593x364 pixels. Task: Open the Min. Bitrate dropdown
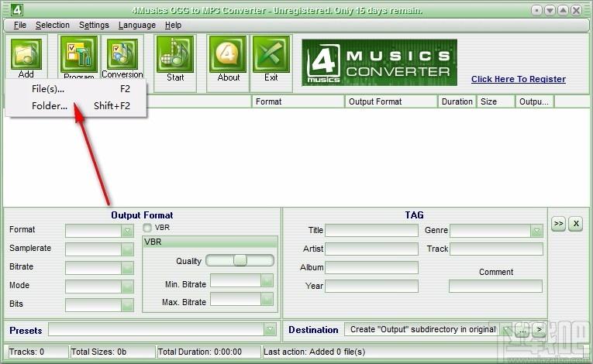(x=267, y=280)
